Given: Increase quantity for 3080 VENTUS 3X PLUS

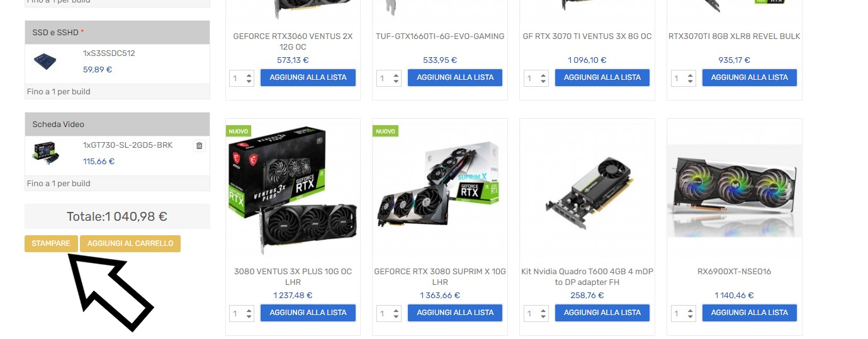Looking at the screenshot, I should coord(249,310).
